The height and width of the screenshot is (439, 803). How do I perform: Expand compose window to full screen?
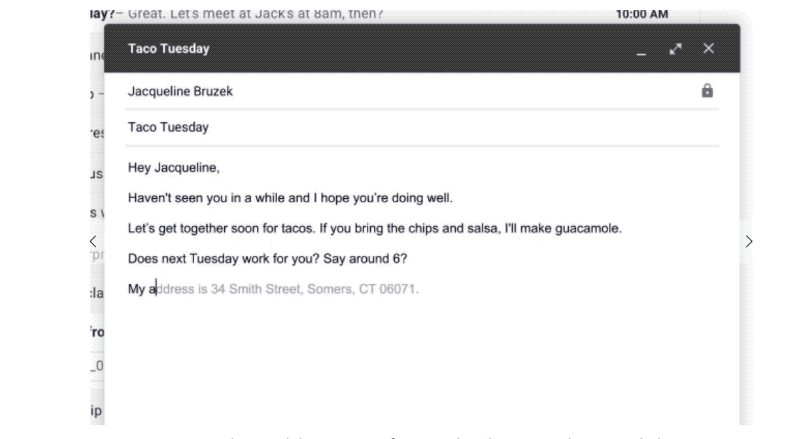(x=676, y=49)
